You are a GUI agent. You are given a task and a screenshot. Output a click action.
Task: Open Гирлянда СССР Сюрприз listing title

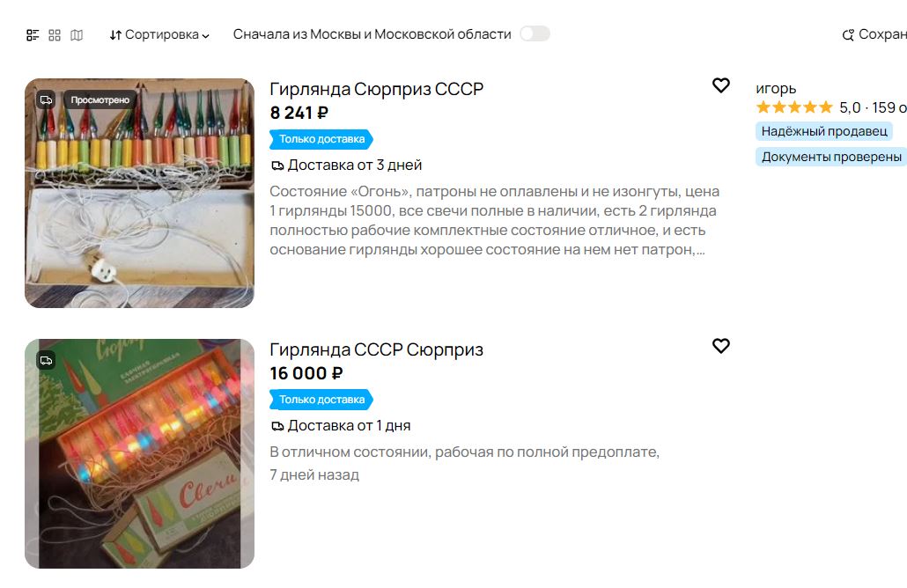[x=376, y=349]
